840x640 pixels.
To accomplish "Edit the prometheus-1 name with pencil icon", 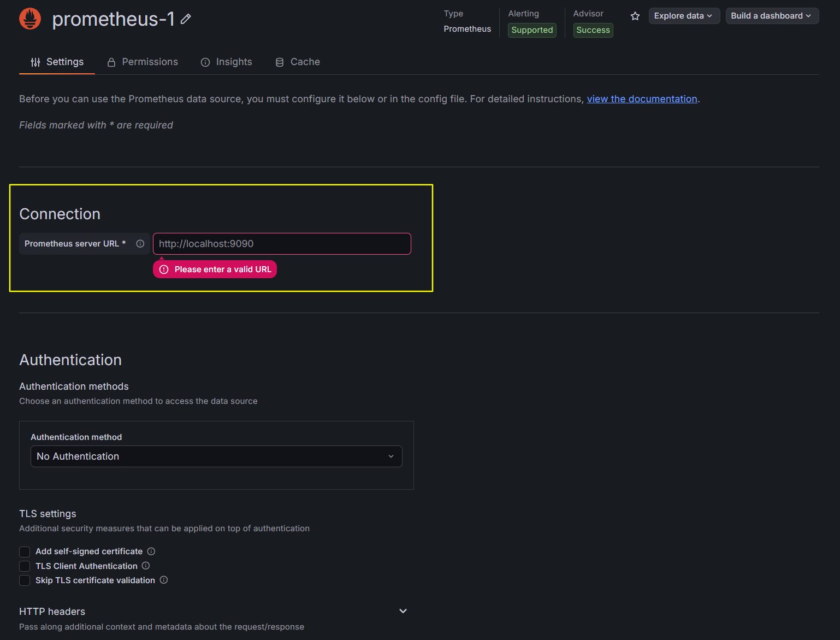I will [186, 19].
